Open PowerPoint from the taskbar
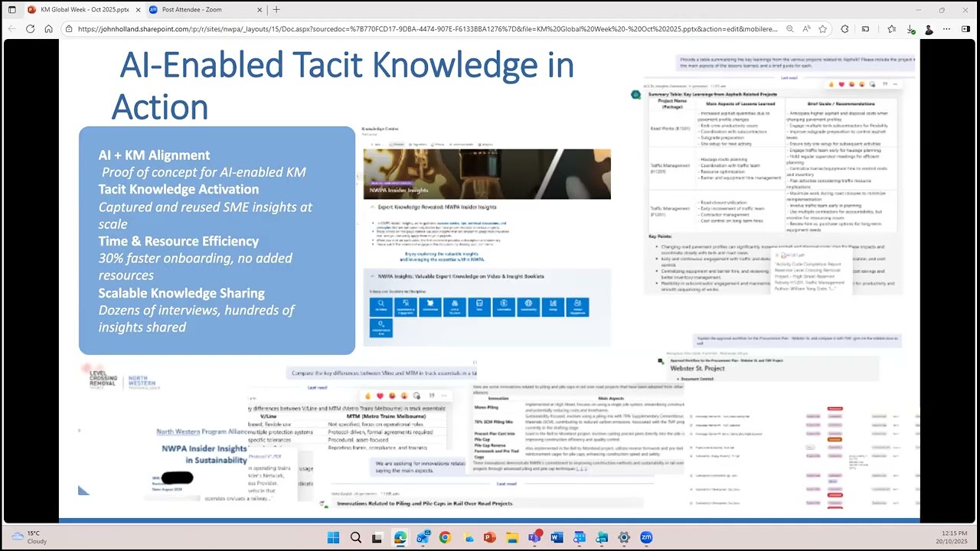Screen dimensions: 980x551 (x=490, y=537)
